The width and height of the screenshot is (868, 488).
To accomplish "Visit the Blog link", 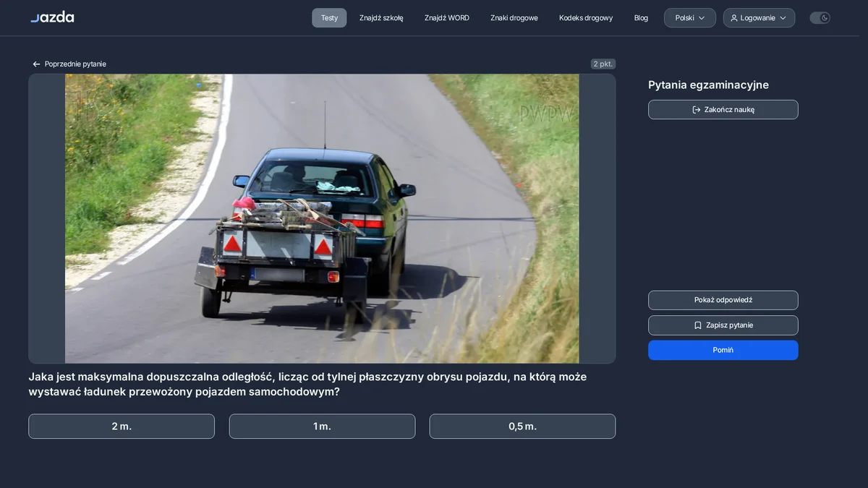I will pyautogui.click(x=641, y=18).
